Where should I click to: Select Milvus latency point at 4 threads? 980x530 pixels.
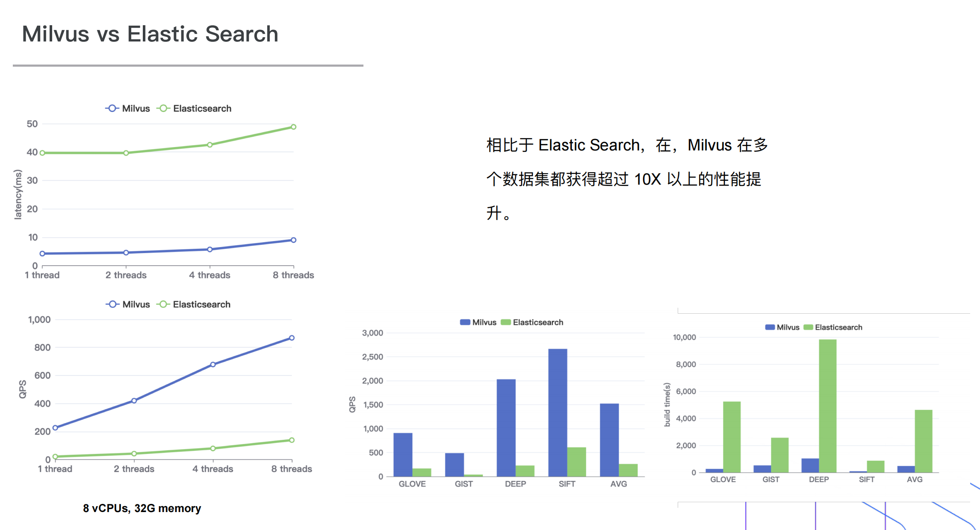click(x=210, y=250)
